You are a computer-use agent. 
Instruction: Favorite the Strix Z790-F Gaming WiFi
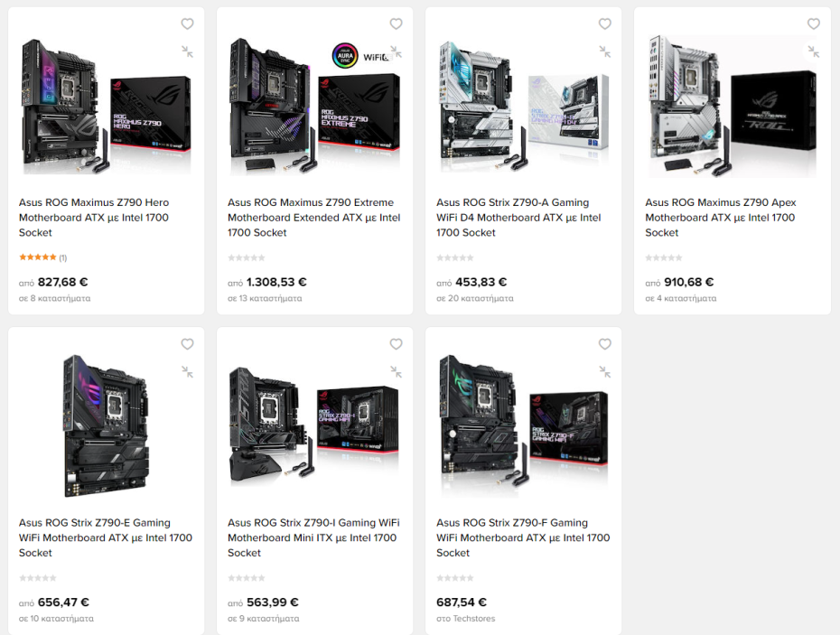tap(605, 344)
